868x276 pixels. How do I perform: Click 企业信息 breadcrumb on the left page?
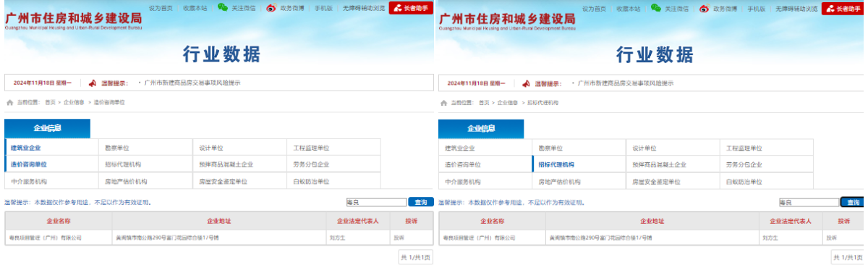coord(74,103)
